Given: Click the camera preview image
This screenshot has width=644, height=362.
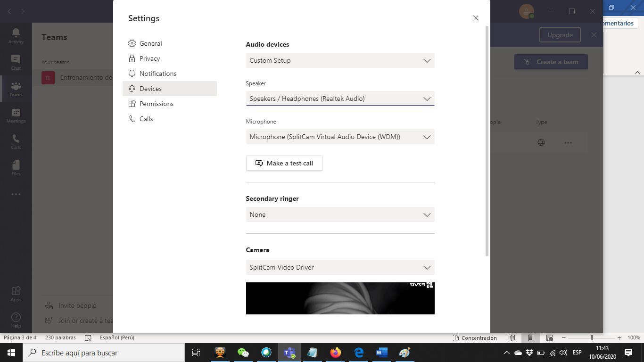Looking at the screenshot, I should tap(340, 298).
